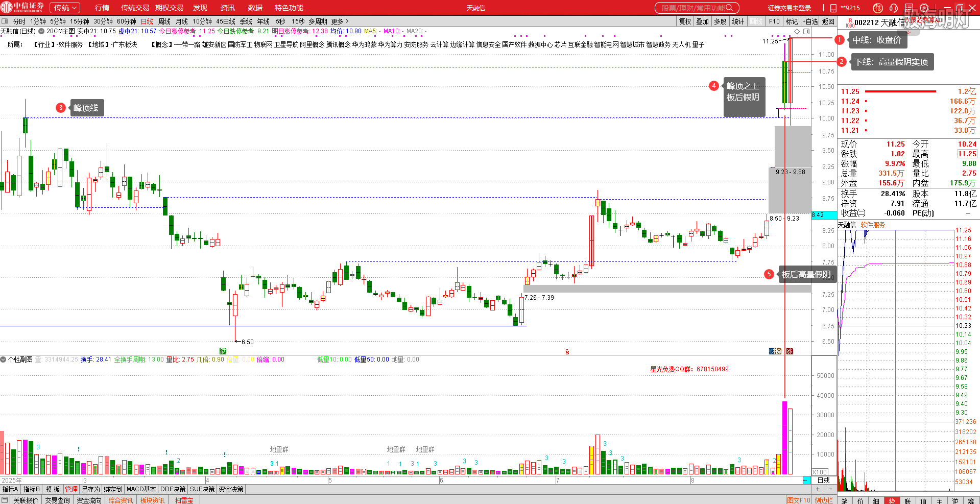Select the 管理 indicator tab

(x=71, y=489)
